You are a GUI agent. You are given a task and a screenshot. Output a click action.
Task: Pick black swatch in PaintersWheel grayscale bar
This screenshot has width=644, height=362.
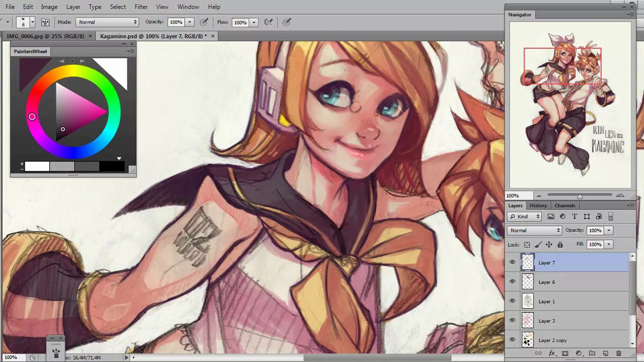[112, 166]
